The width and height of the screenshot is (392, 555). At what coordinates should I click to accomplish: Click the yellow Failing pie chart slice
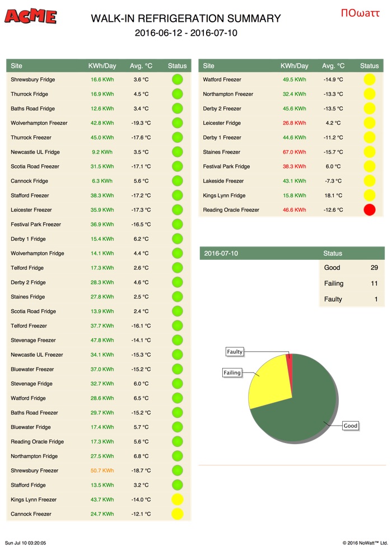pyautogui.click(x=269, y=384)
